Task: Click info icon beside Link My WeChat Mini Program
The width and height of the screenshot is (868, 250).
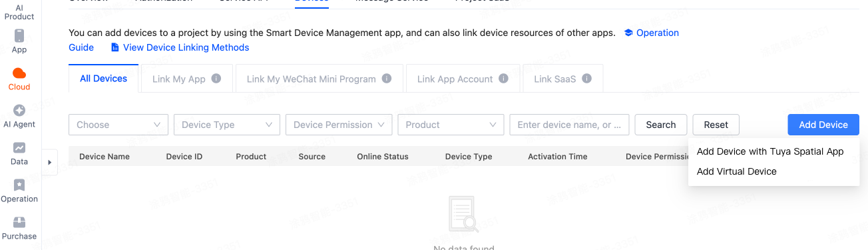Action: point(387,79)
